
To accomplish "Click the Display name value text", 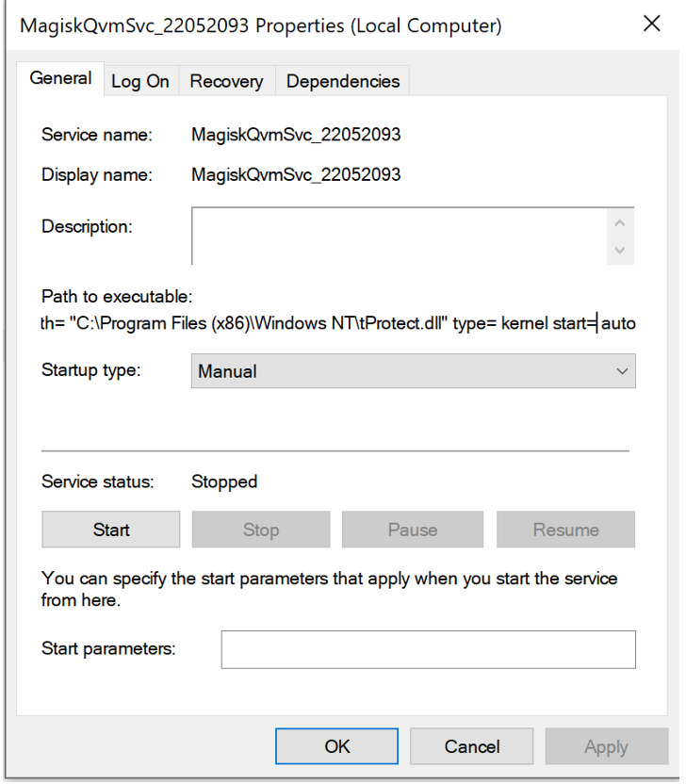I will [x=296, y=174].
